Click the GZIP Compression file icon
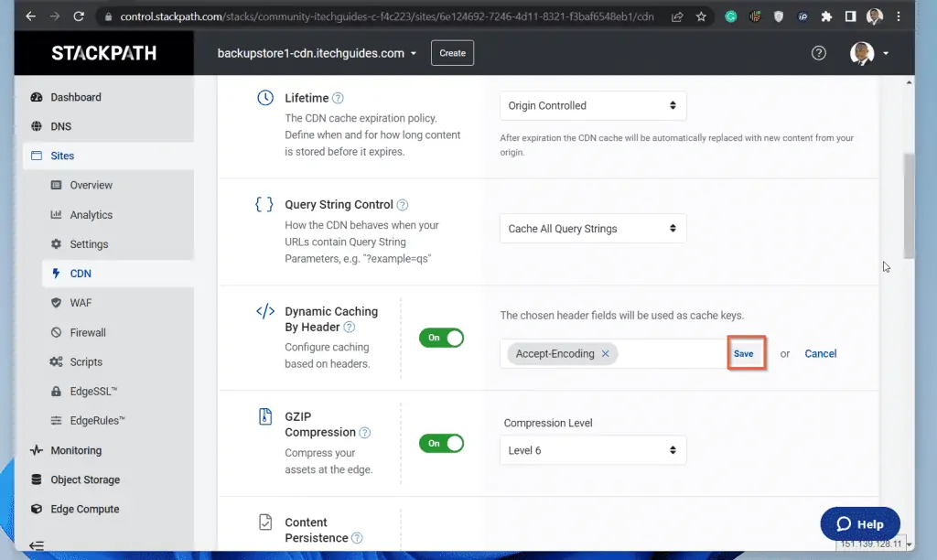This screenshot has height=560, width=937. [265, 416]
